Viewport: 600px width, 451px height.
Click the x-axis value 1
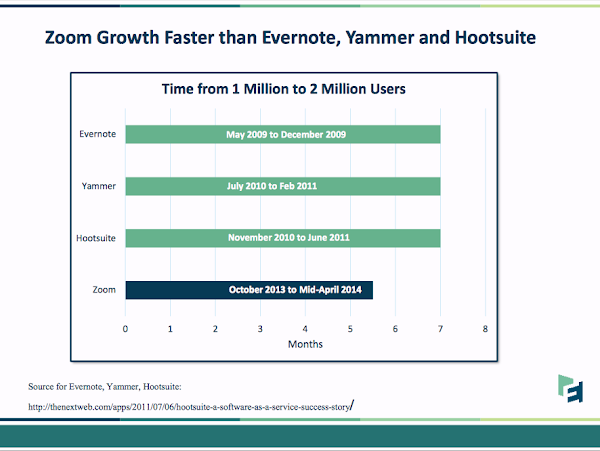170,329
